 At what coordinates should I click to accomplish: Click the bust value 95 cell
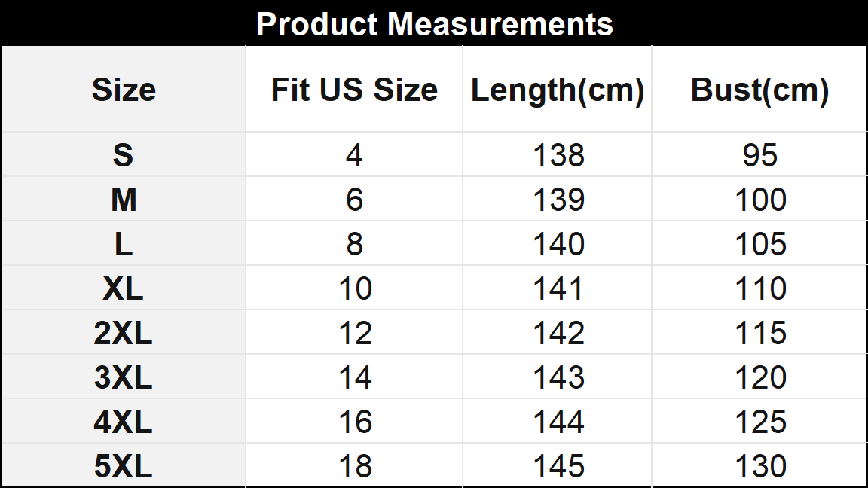[759, 155]
